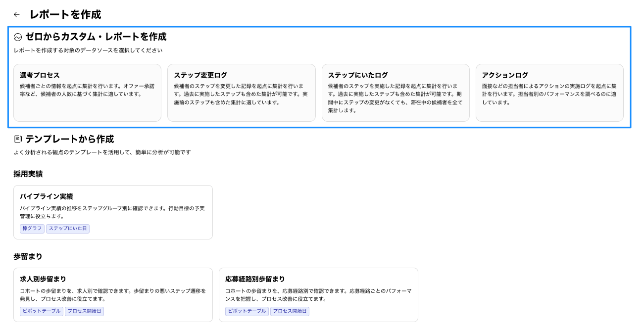Screen dimensions: 644x332
Task: Click the レポートを作成 page title
Action: click(65, 15)
